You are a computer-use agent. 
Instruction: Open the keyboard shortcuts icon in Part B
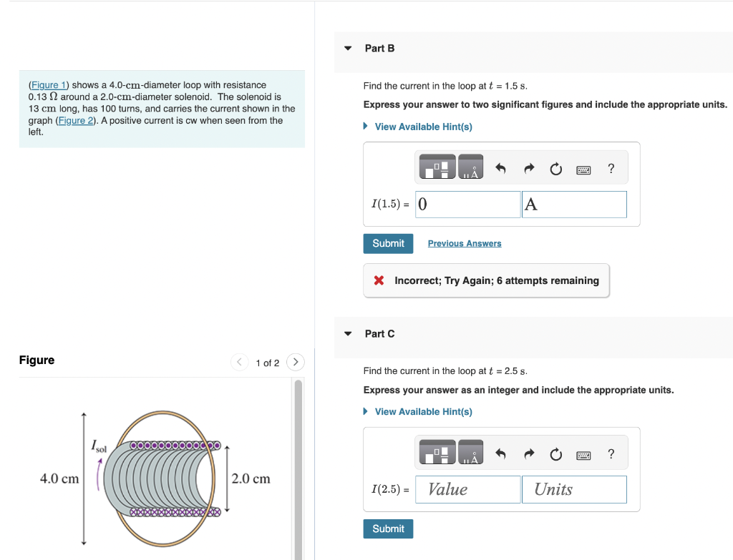pos(583,169)
